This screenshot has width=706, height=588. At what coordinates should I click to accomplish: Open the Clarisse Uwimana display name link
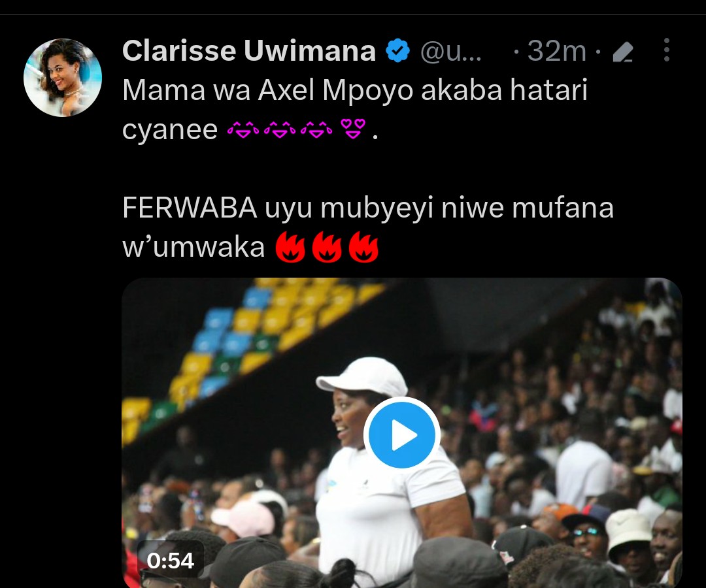(249, 50)
